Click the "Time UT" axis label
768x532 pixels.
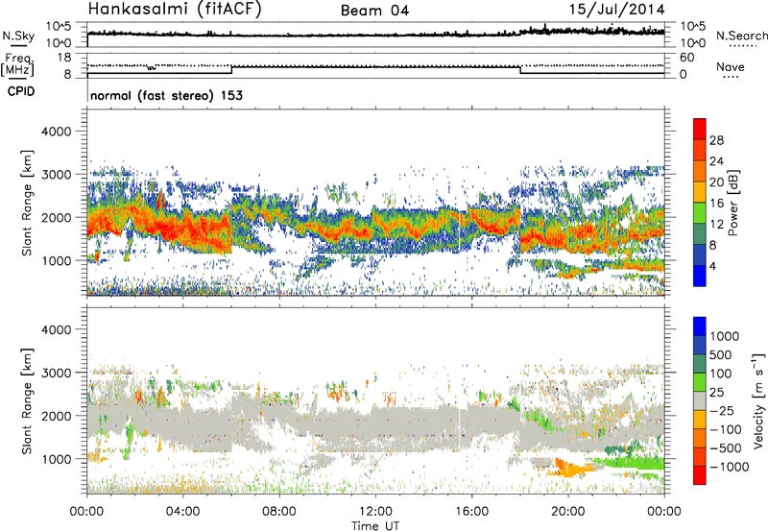tap(375, 526)
